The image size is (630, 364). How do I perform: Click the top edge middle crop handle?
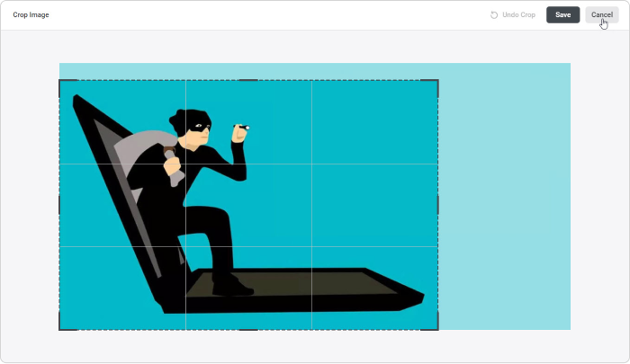[248, 80]
